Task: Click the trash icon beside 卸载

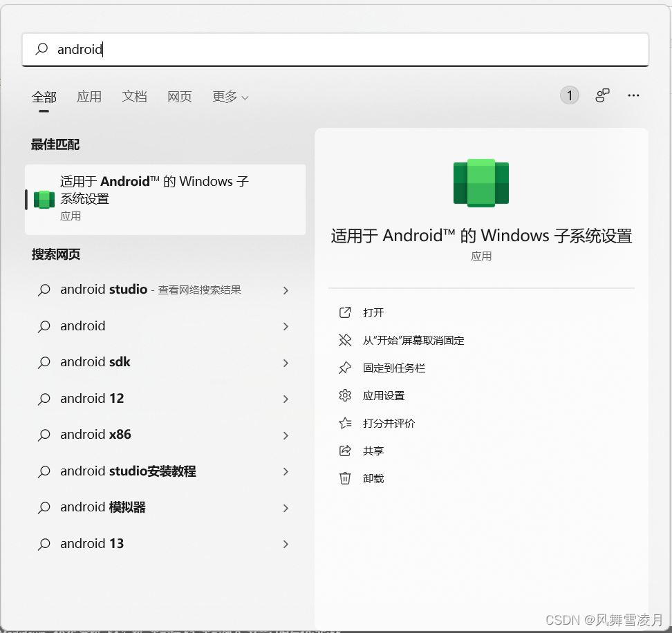Action: [345, 478]
